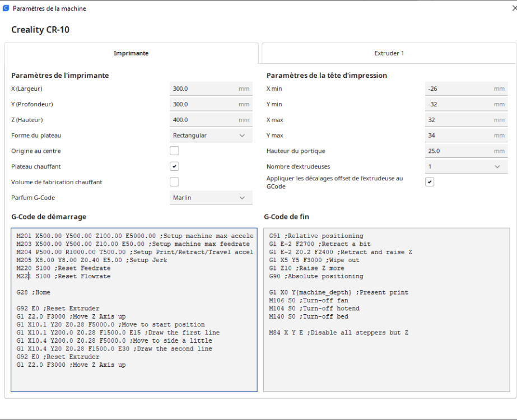Switch to the Imprimante tab

[x=131, y=53]
